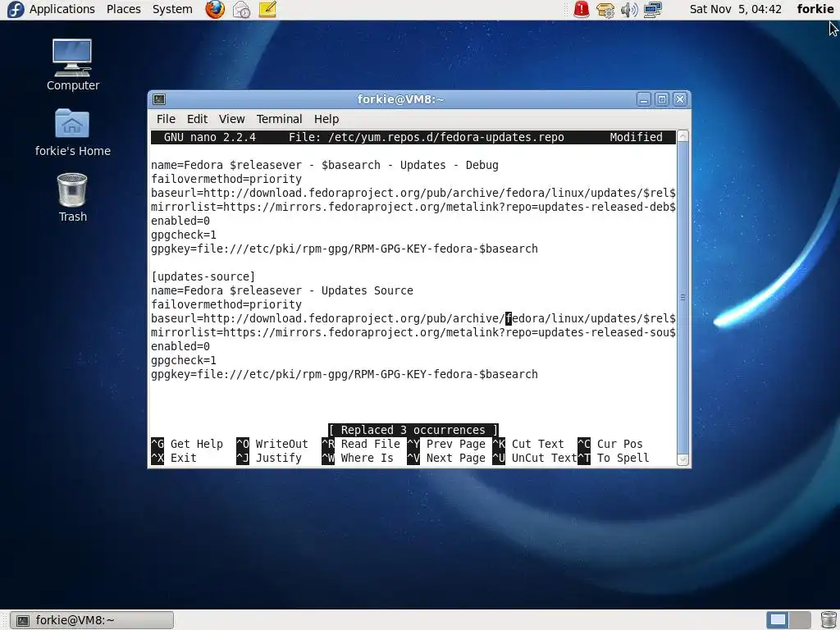Maximize the terminal window
This screenshot has height=630, width=840.
point(662,99)
